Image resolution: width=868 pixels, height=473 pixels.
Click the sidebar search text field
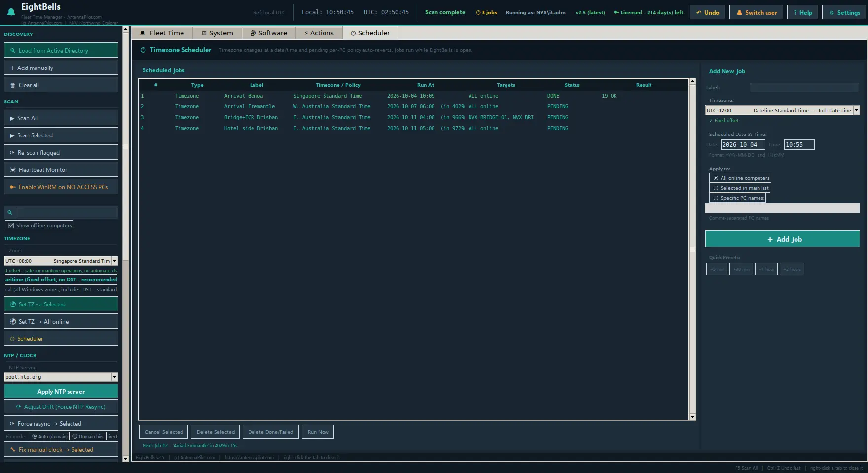tap(67, 212)
